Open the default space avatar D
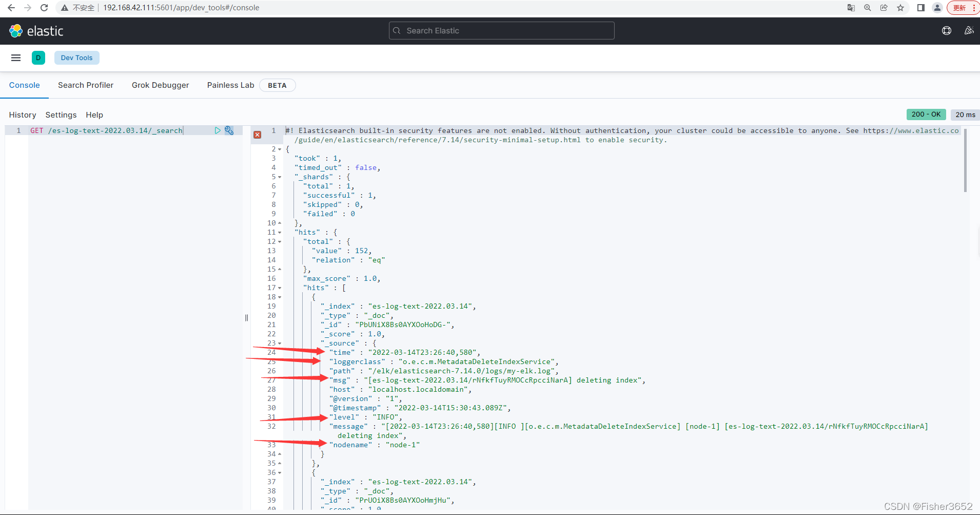The width and height of the screenshot is (980, 515). [38, 58]
